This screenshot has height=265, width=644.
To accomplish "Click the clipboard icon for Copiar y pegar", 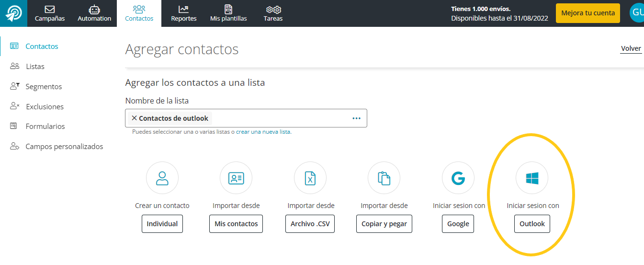I will [384, 178].
